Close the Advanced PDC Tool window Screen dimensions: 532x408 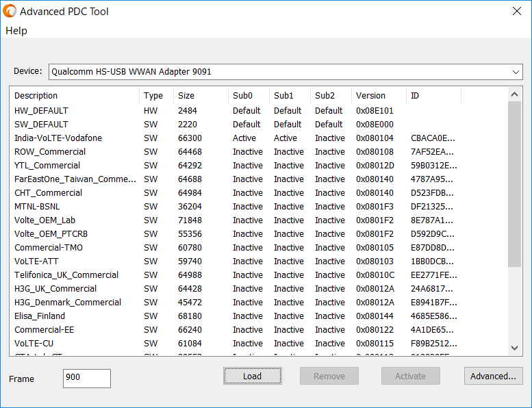pyautogui.click(x=516, y=12)
